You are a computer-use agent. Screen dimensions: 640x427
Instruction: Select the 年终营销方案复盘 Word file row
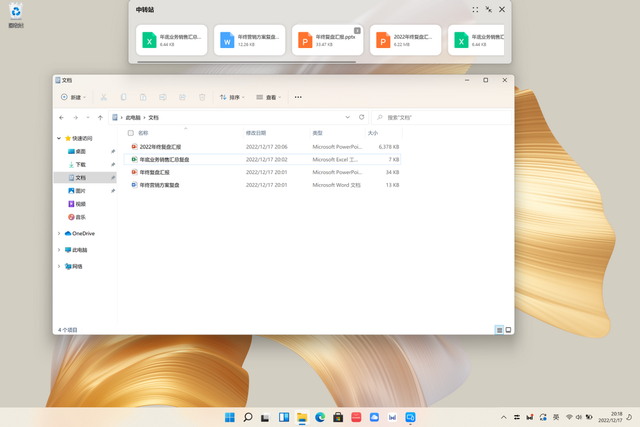click(262, 185)
